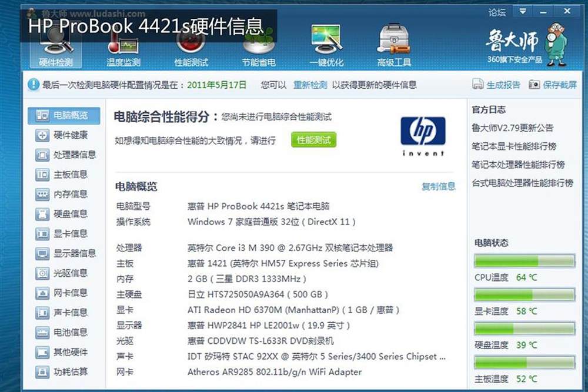This screenshot has width=588, height=392.
Task: Click the 硬盘温度 value 39 ℃
Action: pyautogui.click(x=526, y=345)
